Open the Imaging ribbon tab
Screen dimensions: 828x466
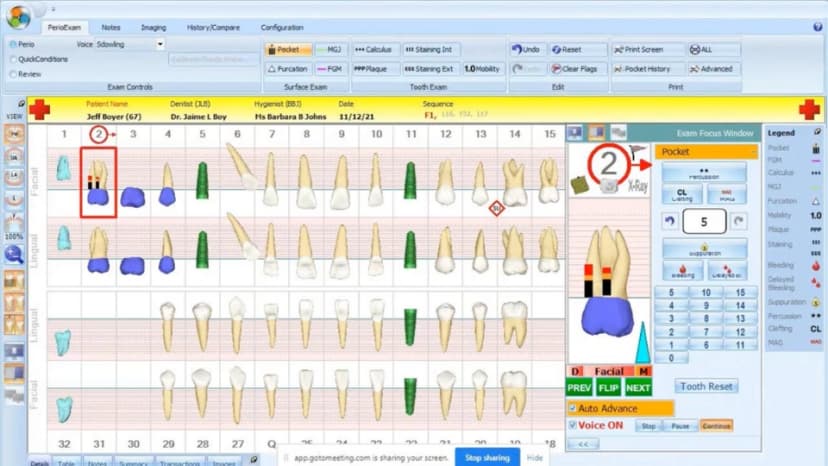pos(153,27)
